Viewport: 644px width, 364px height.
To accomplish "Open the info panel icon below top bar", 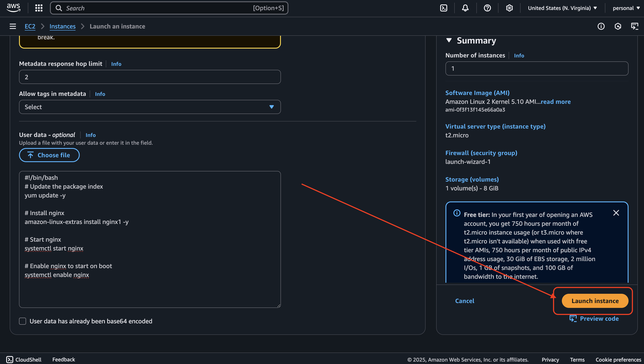I will click(601, 26).
